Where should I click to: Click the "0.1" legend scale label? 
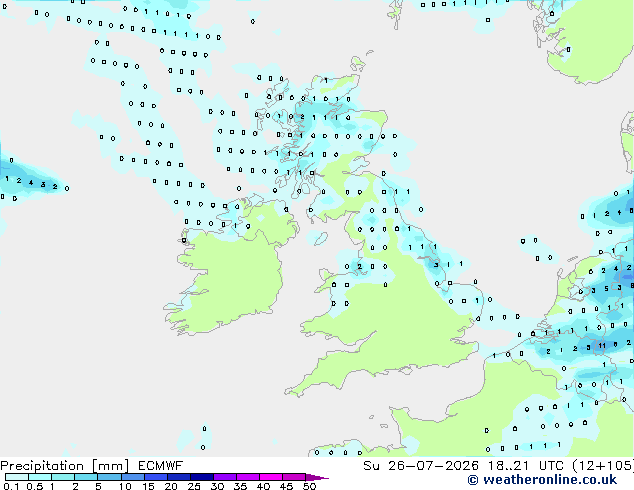(11, 486)
